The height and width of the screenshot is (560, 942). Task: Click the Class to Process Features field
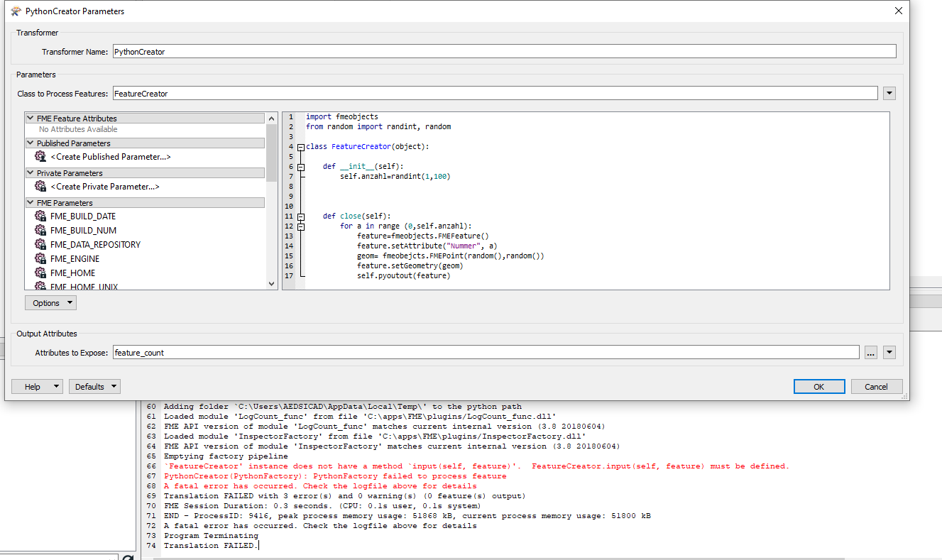495,94
